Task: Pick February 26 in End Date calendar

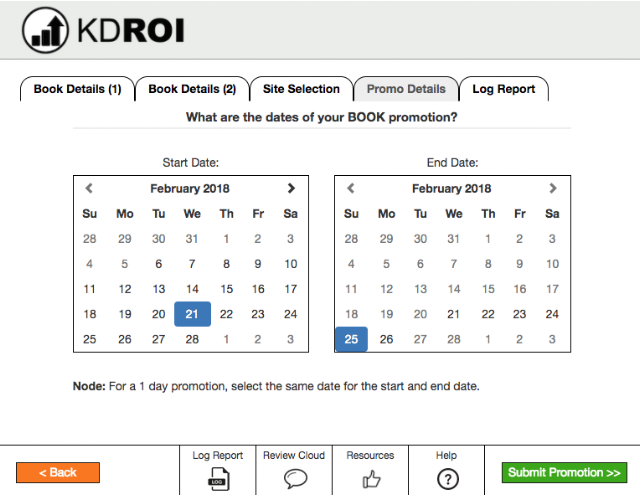Action: (x=386, y=339)
